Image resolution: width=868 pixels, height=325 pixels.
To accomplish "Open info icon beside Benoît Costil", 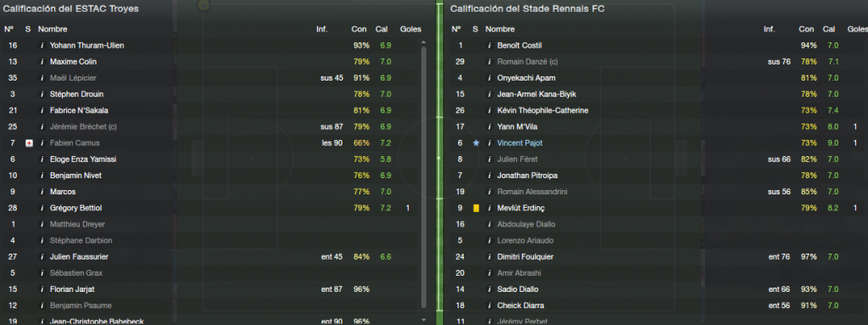I will (489, 46).
